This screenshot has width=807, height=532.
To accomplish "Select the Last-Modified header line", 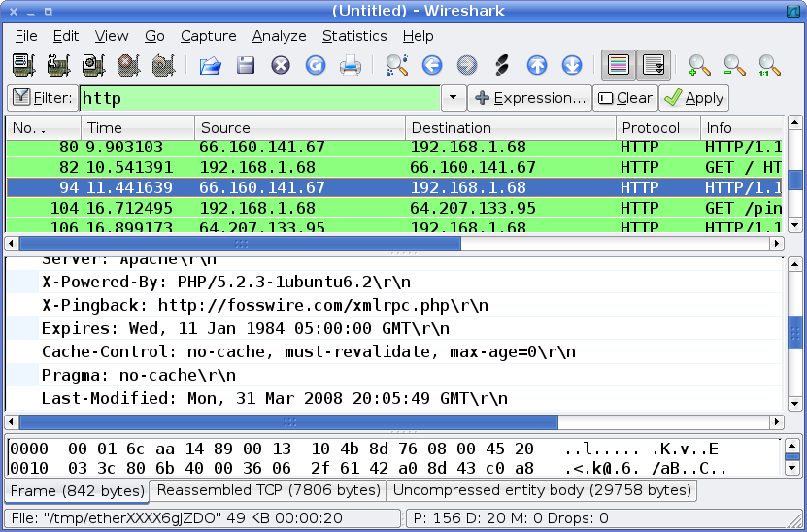I will 394,398.
